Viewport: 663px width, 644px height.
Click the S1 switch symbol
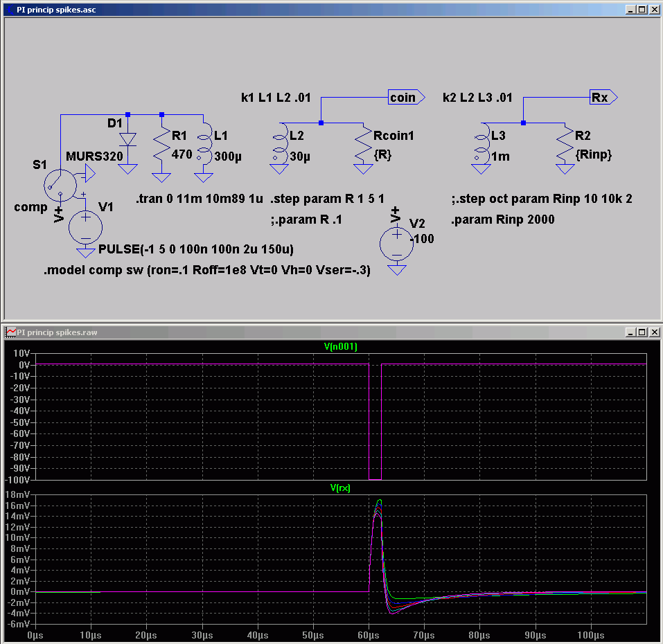coord(58,184)
